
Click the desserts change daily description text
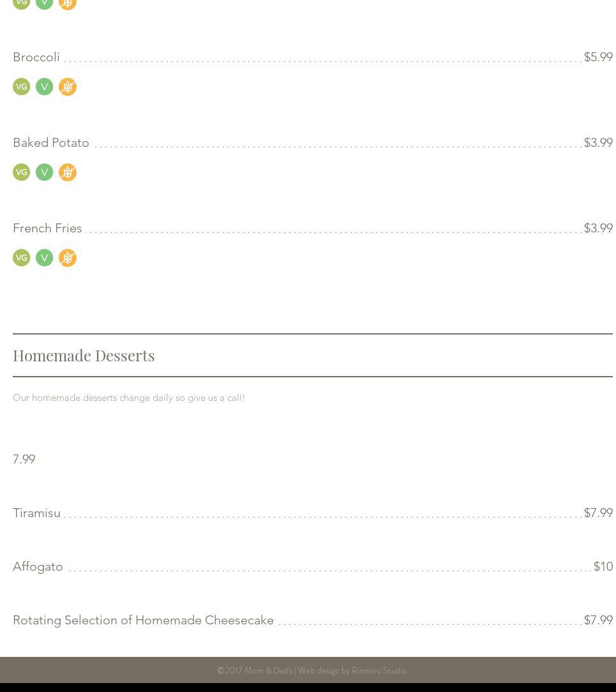(129, 398)
